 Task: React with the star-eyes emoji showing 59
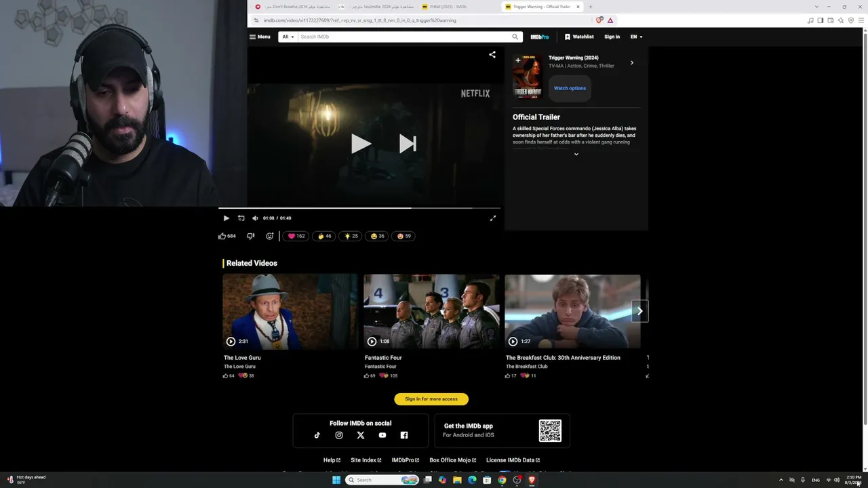point(403,236)
